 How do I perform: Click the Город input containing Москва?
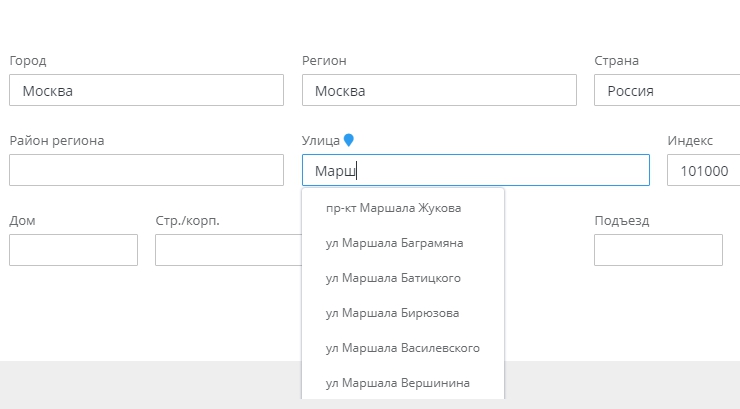click(147, 91)
